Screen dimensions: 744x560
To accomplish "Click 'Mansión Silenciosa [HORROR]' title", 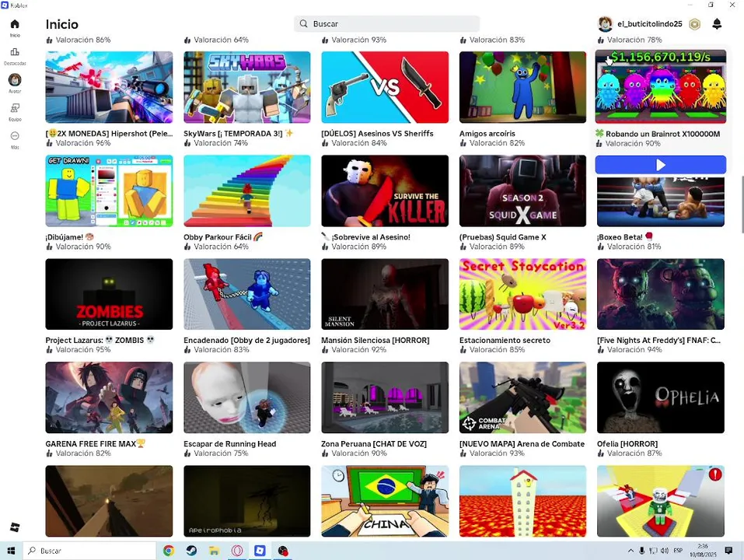I will (375, 340).
